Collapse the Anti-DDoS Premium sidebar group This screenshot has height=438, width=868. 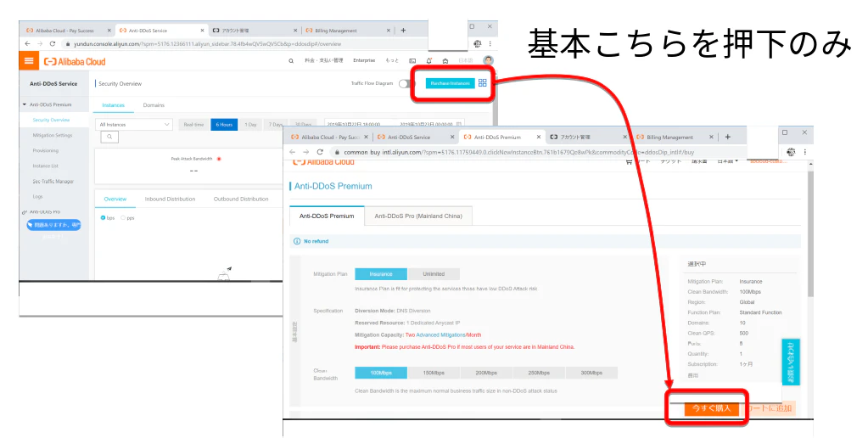point(25,104)
